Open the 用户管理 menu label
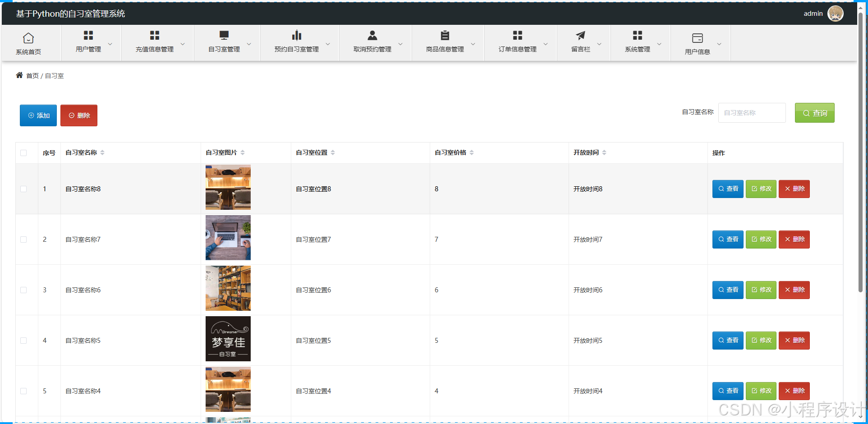The height and width of the screenshot is (424, 868). pos(88,49)
